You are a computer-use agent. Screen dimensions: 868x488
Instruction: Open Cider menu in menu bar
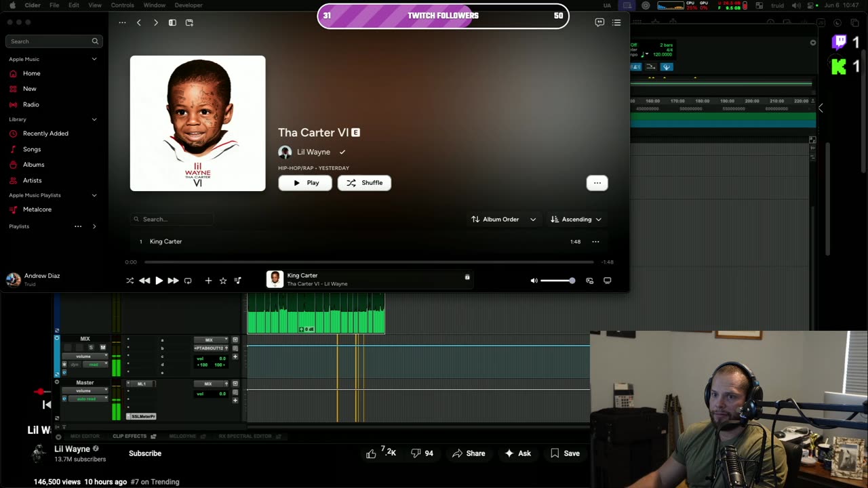tap(33, 5)
